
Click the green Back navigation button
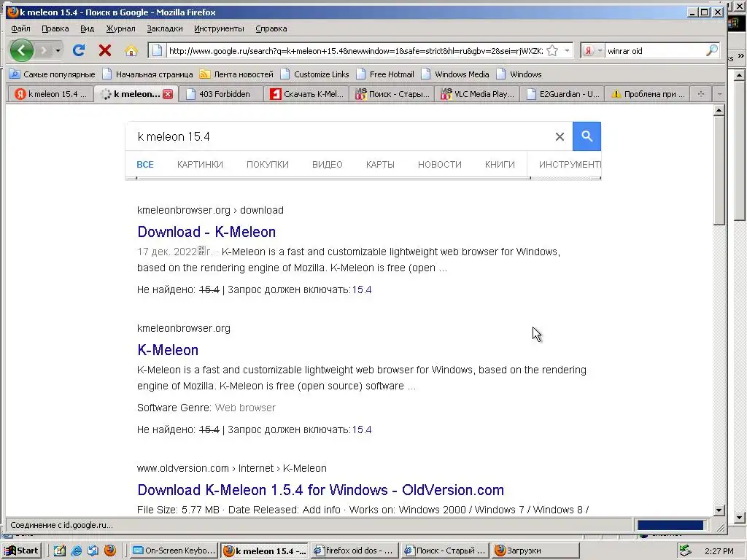pos(21,50)
